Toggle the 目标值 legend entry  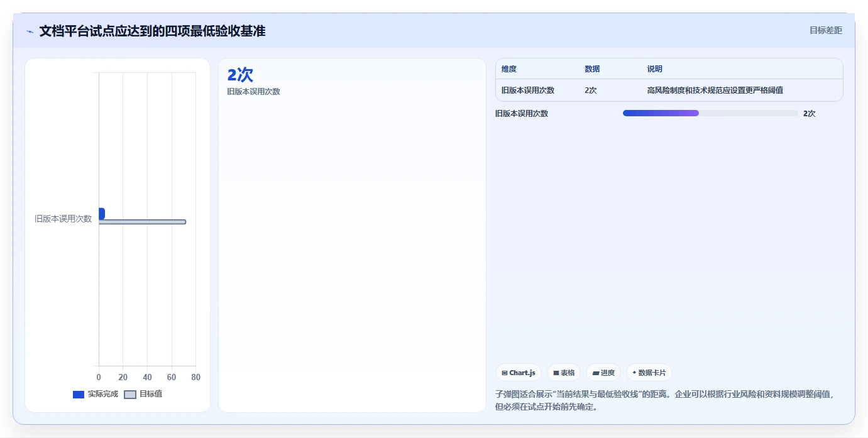(143, 394)
